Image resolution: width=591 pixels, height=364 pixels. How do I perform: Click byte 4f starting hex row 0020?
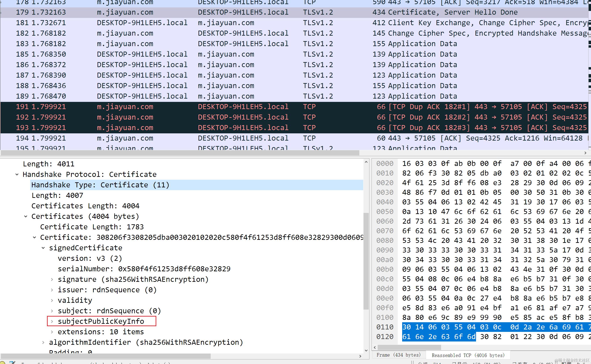[407, 183]
